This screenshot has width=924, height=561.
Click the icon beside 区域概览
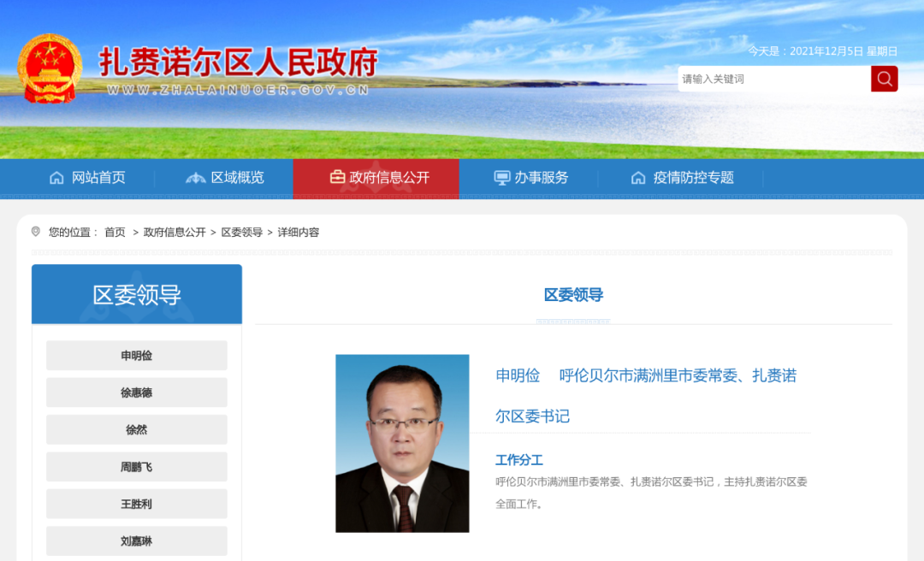pyautogui.click(x=195, y=177)
